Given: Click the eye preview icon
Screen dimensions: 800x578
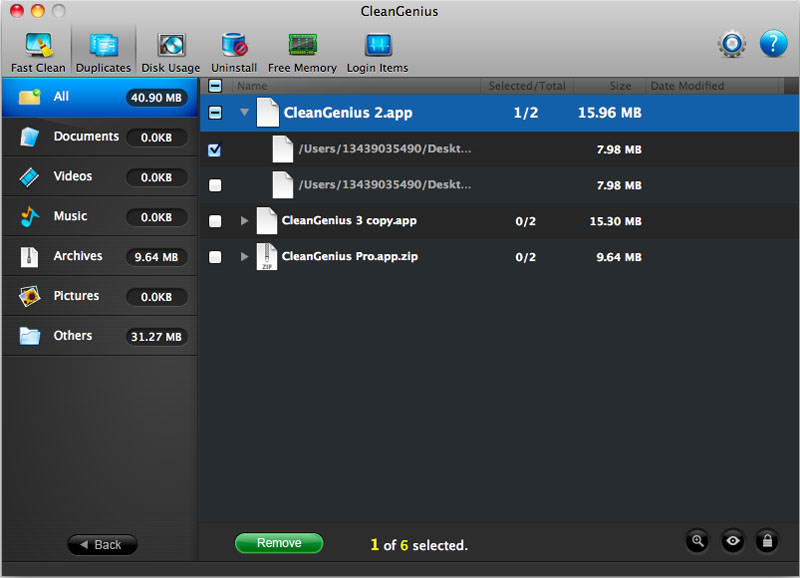Looking at the screenshot, I should 733,541.
